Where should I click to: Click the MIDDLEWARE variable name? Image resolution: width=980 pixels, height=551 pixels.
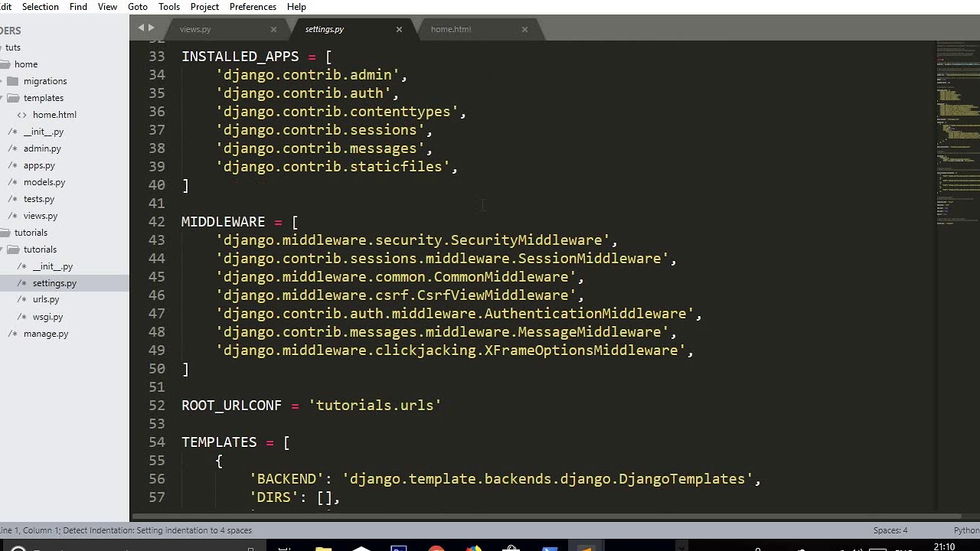click(224, 222)
